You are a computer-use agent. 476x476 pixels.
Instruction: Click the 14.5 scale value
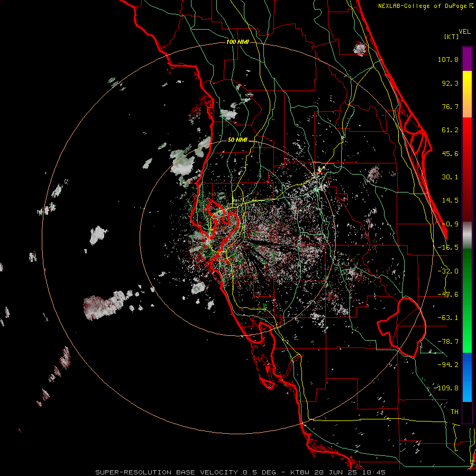[450, 200]
